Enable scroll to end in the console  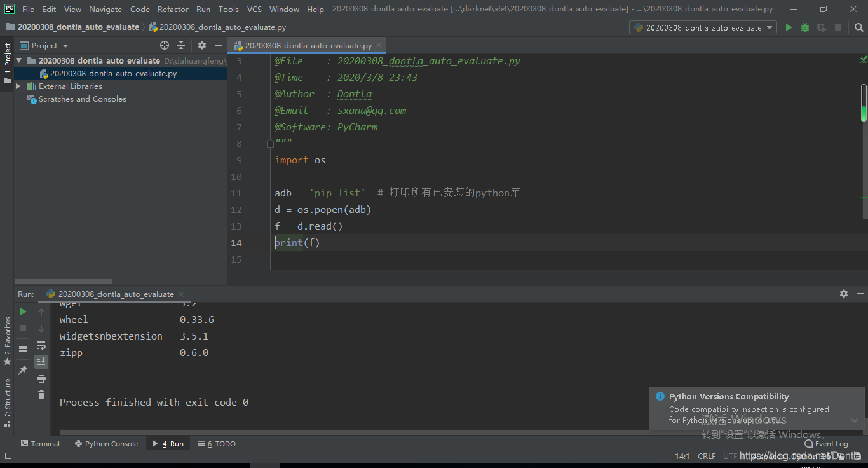pos(43,362)
